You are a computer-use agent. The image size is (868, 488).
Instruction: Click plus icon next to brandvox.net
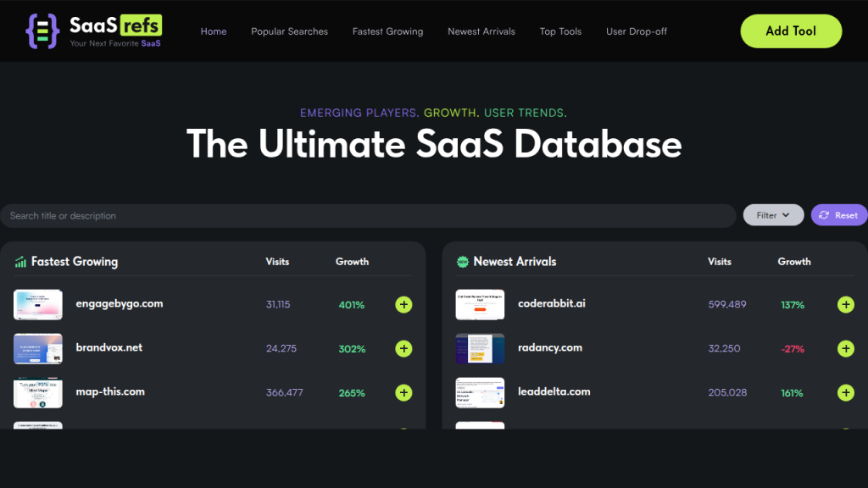403,348
